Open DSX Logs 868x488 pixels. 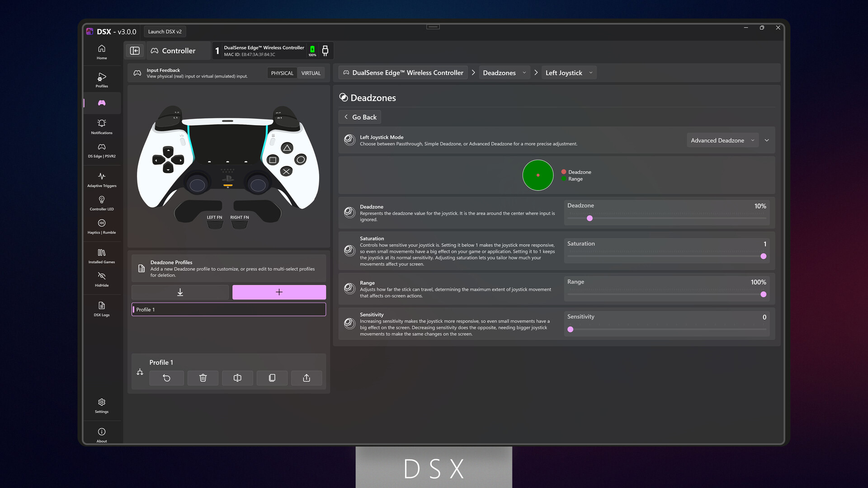tap(101, 309)
